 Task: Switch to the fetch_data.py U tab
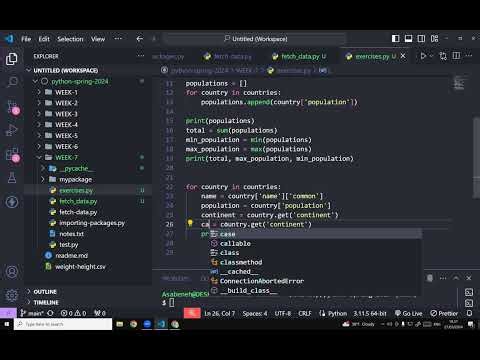(299, 56)
